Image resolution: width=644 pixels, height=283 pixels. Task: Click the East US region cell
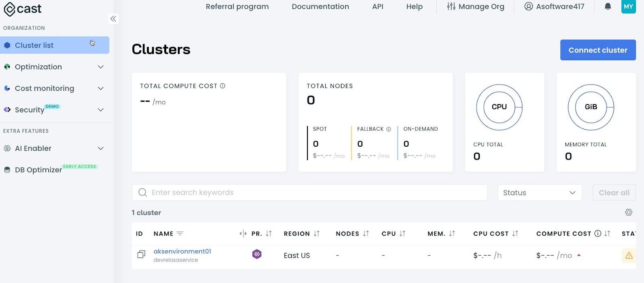point(297,255)
